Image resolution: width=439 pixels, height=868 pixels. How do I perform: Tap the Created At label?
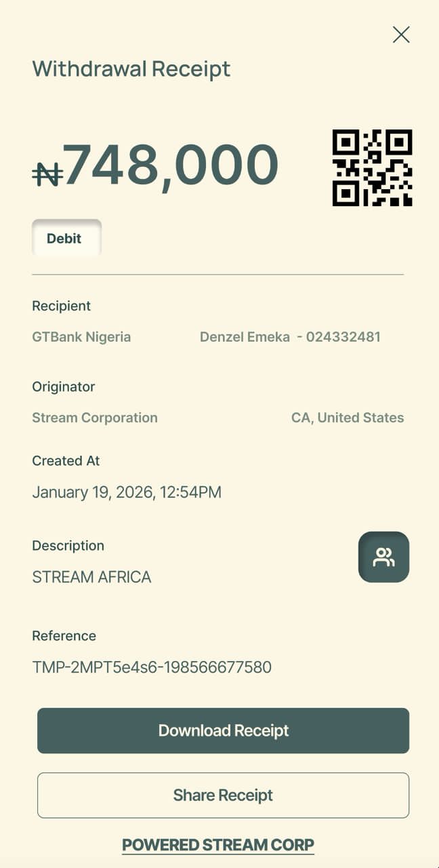pos(66,460)
